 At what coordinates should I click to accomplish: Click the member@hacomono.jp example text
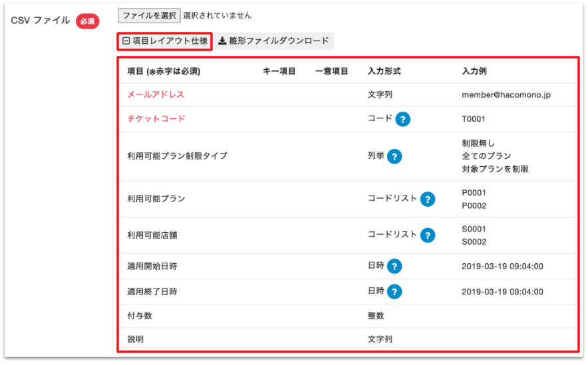click(506, 94)
